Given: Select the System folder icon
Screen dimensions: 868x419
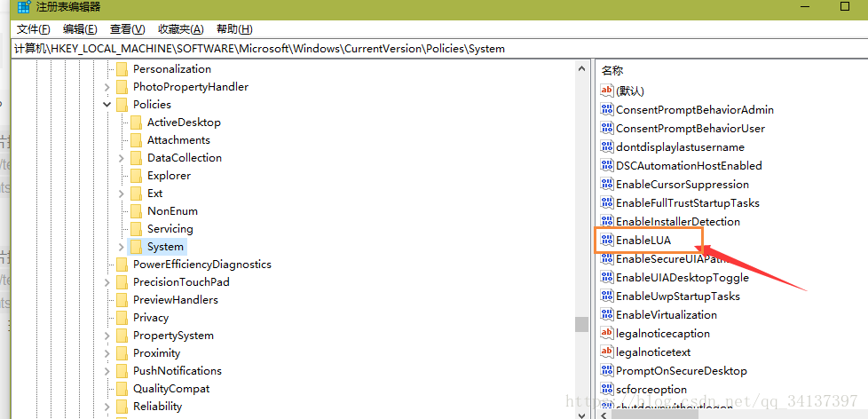Looking at the screenshot, I should 136,246.
